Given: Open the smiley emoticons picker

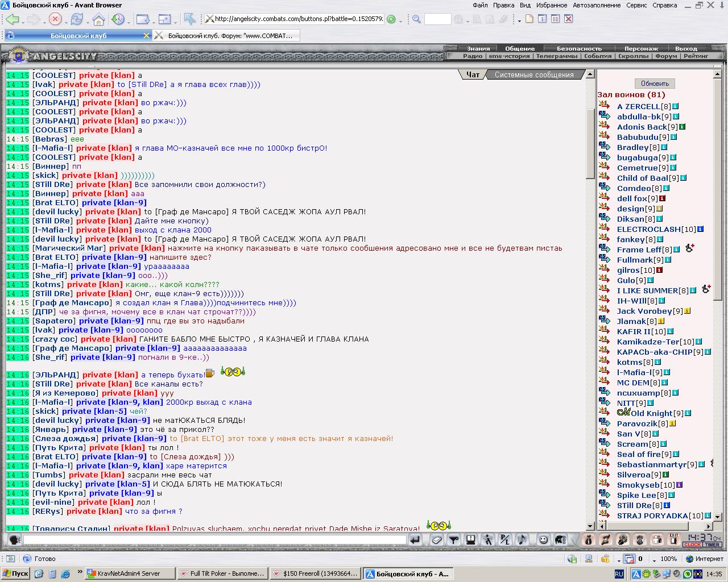Looking at the screenshot, I should pos(543,540).
